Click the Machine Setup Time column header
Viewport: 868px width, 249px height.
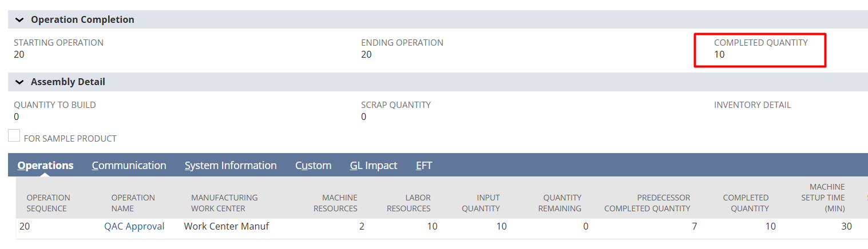coord(827,198)
